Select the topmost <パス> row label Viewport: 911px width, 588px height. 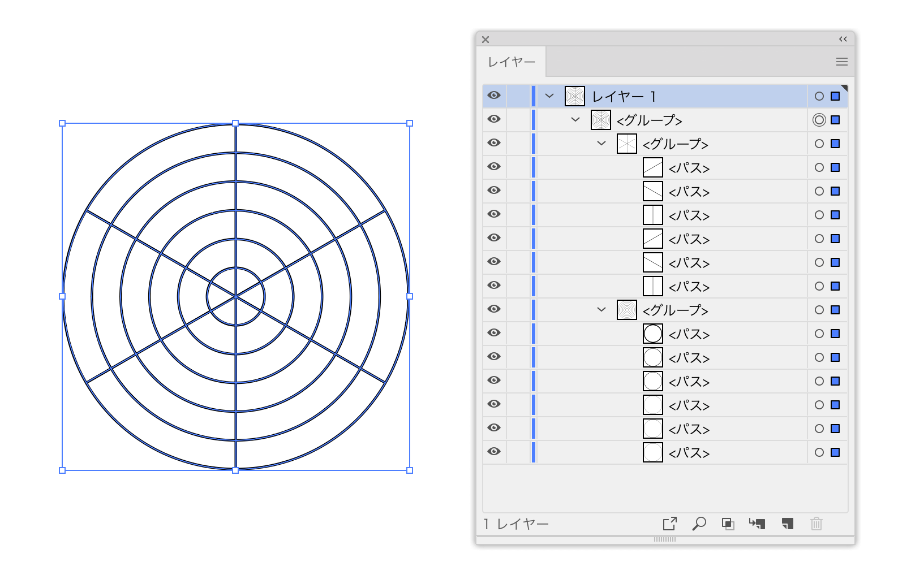coord(689,168)
